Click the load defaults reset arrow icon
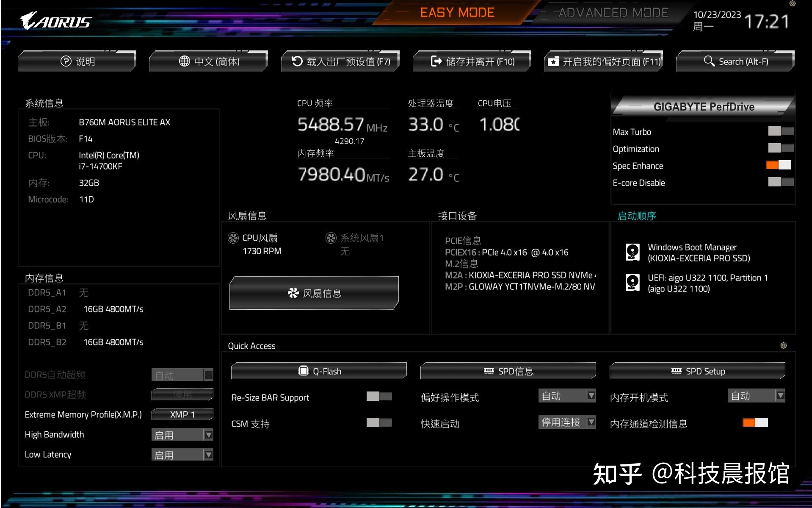The width and height of the screenshot is (812, 508). coord(297,61)
